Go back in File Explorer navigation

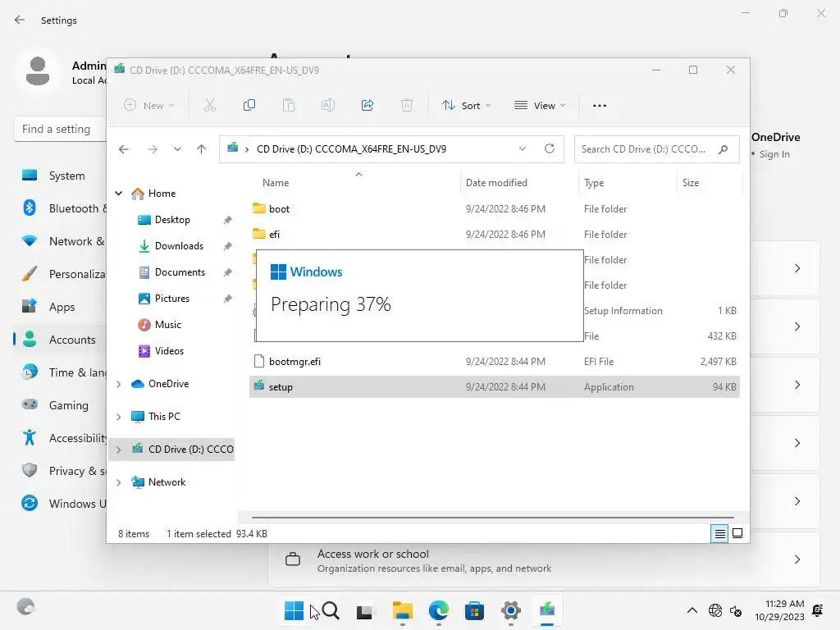(x=124, y=149)
